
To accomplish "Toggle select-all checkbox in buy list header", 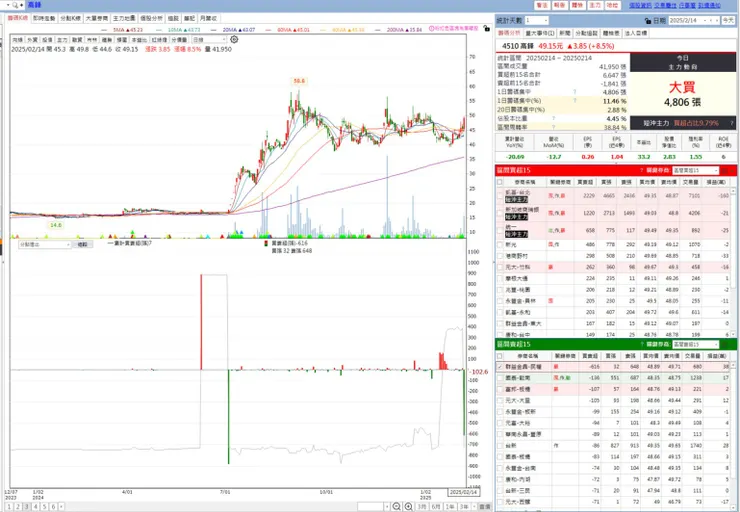I will [x=500, y=182].
